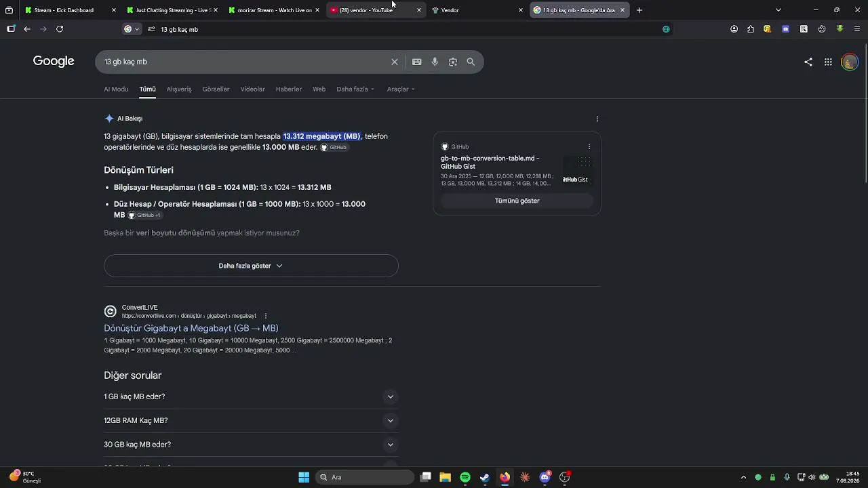Clear the search box with the X icon

tap(395, 62)
